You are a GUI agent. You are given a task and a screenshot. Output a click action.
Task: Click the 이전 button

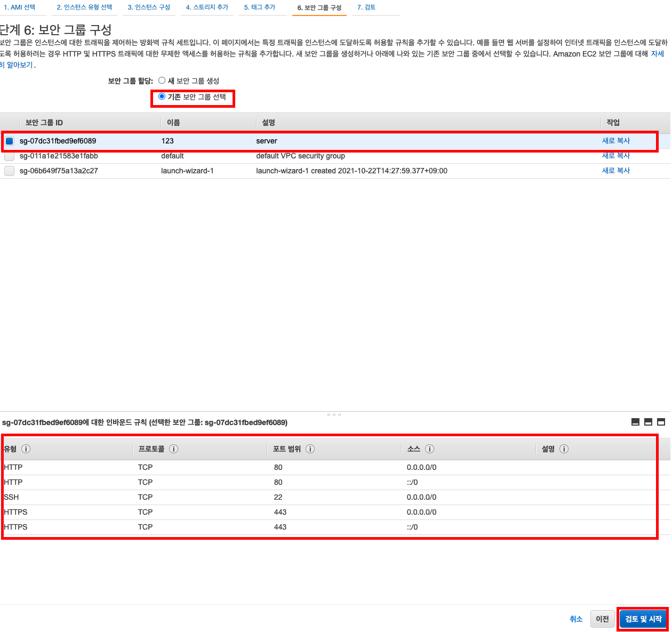pyautogui.click(x=602, y=619)
